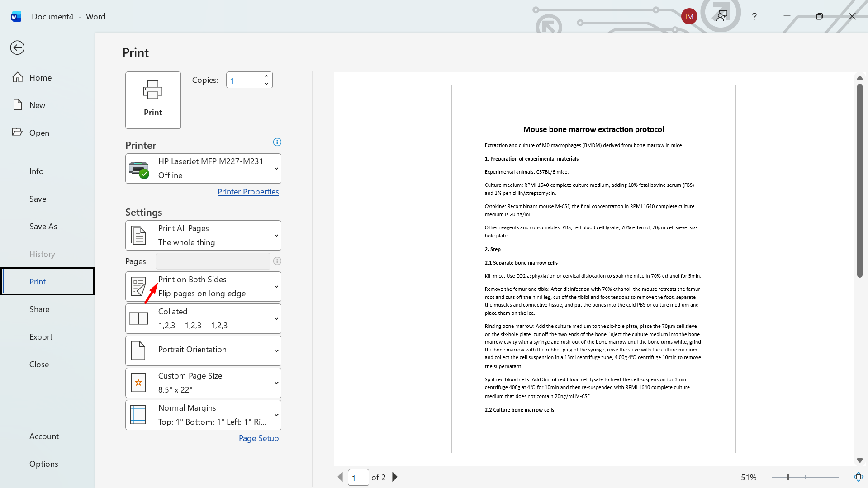This screenshot has width=868, height=488.
Task: Click the Custom Page Size star icon
Action: pyautogui.click(x=138, y=383)
